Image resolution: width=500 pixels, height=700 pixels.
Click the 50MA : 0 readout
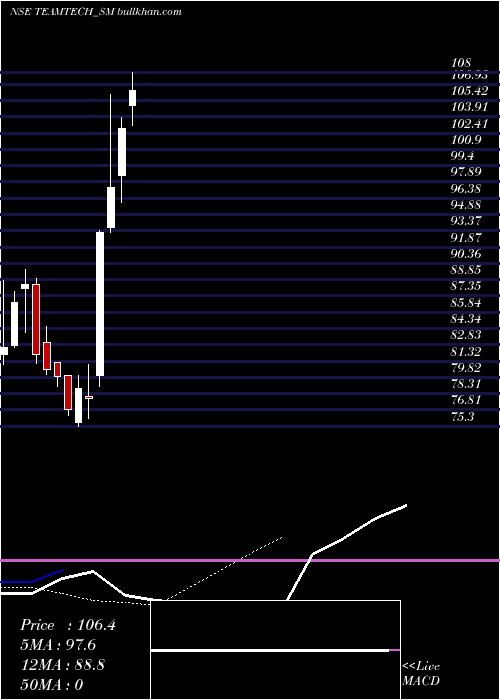(52, 685)
